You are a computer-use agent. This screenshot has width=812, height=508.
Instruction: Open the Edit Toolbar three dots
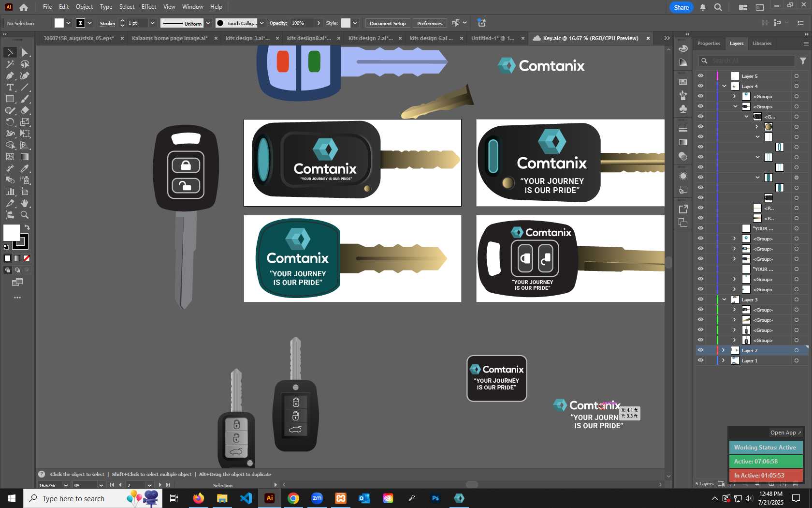(17, 298)
